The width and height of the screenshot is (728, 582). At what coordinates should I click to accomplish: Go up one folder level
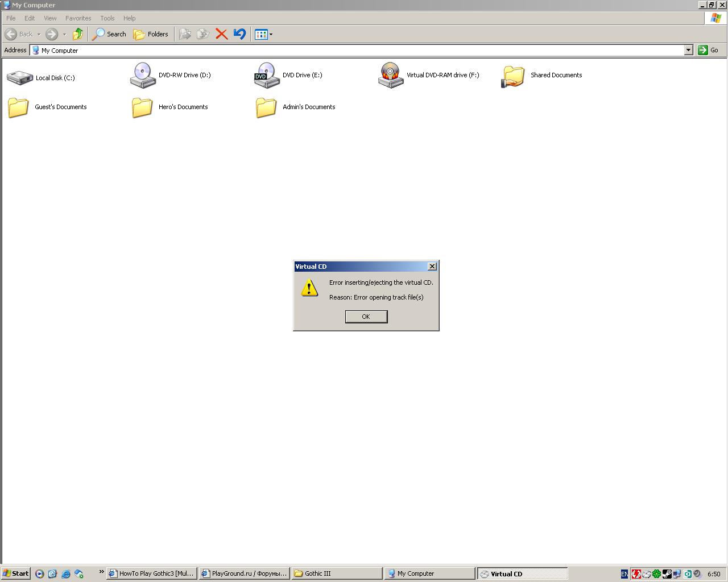tap(78, 34)
